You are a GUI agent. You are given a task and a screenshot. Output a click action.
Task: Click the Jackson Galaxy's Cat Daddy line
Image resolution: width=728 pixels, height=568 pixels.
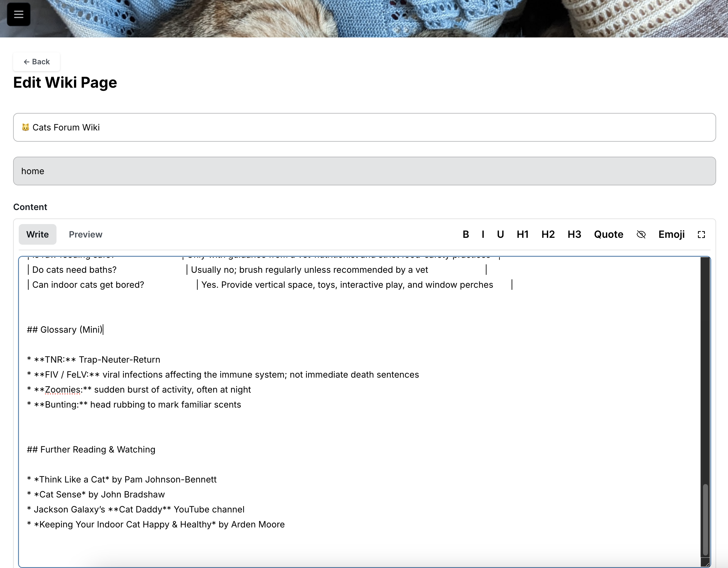[136, 510]
